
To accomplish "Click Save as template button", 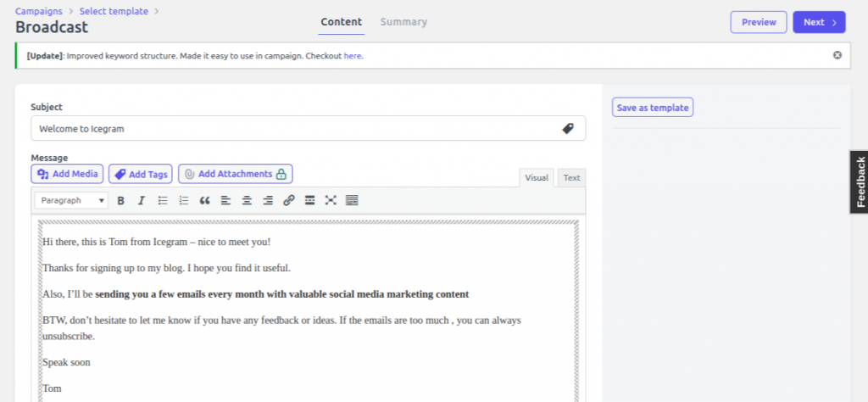I will pos(652,108).
